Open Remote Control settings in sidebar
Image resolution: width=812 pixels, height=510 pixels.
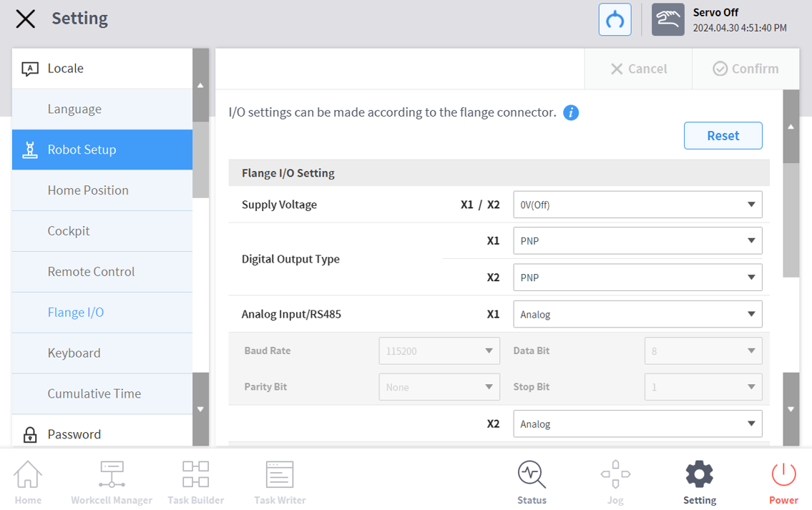click(x=91, y=272)
